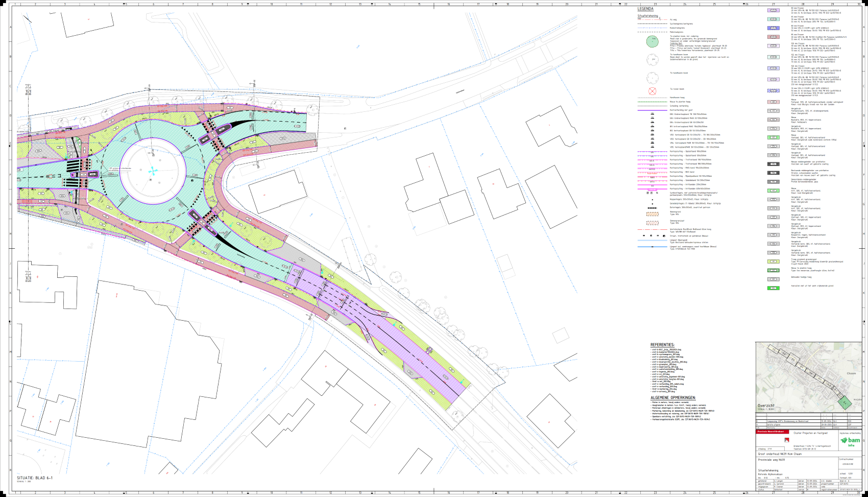The image size is (868, 497).
Task: Click the first purple pavement swatch atop legend
Action: 774,10
